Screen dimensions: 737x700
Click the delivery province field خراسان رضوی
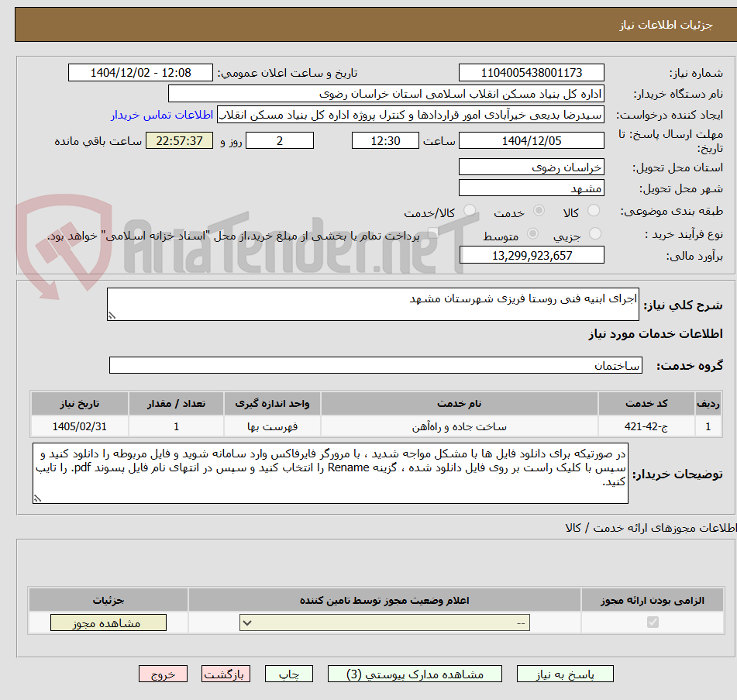(x=531, y=167)
